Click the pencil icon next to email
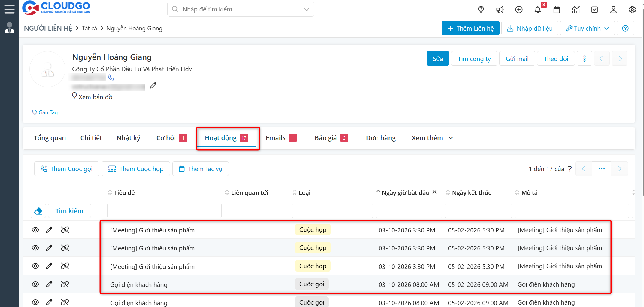Viewport: 644px width, 307px height. pos(153,86)
